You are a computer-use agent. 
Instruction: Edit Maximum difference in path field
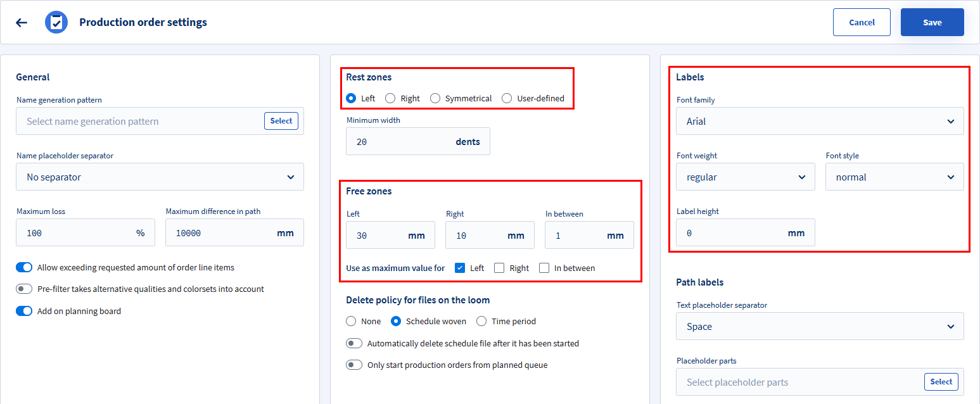234,232
